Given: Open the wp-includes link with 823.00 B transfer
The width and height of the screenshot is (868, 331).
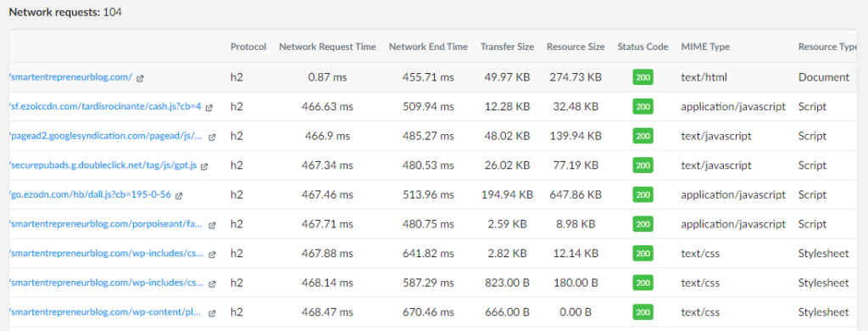Looking at the screenshot, I should tap(106, 283).
